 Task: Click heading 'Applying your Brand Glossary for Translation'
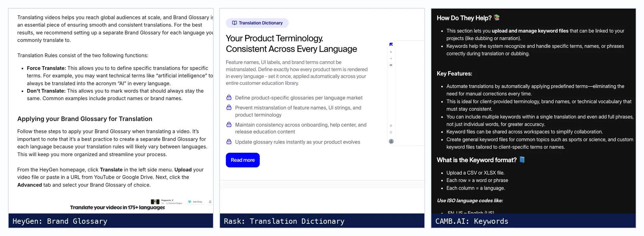[85, 119]
